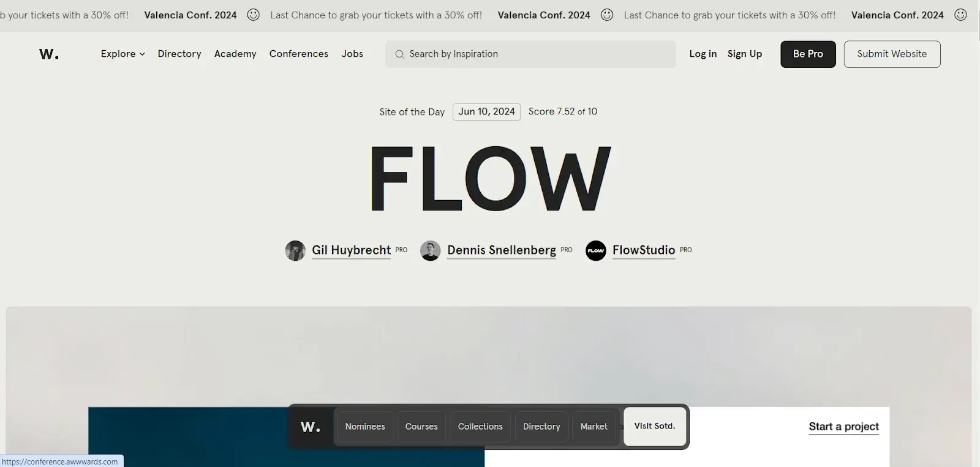This screenshot has height=467, width=980.
Task: Open the Jobs page
Action: click(352, 54)
